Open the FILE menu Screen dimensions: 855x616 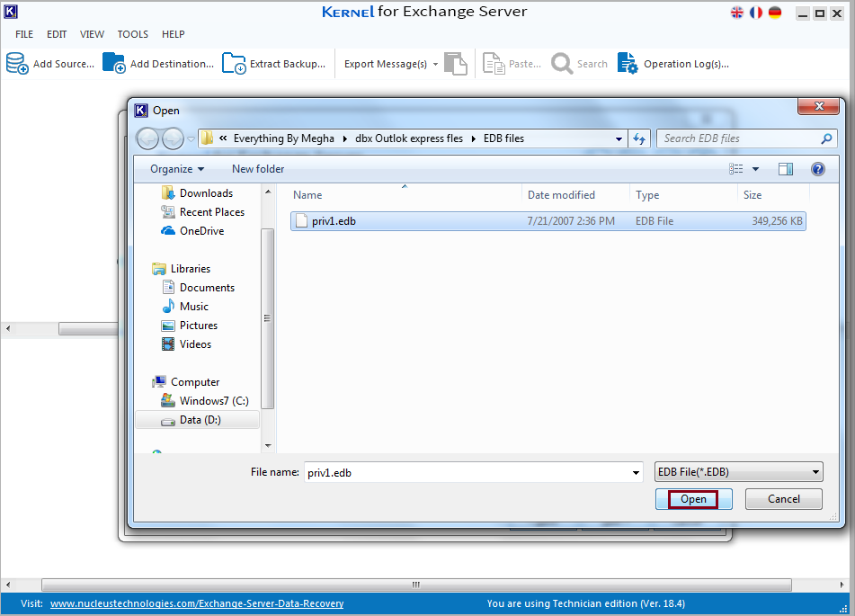(24, 34)
